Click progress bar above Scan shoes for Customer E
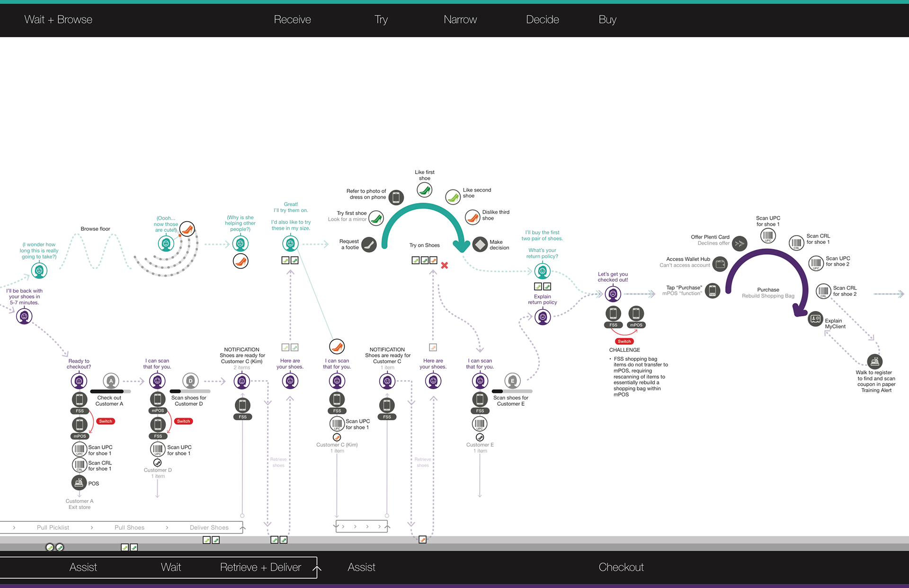 tap(512, 391)
